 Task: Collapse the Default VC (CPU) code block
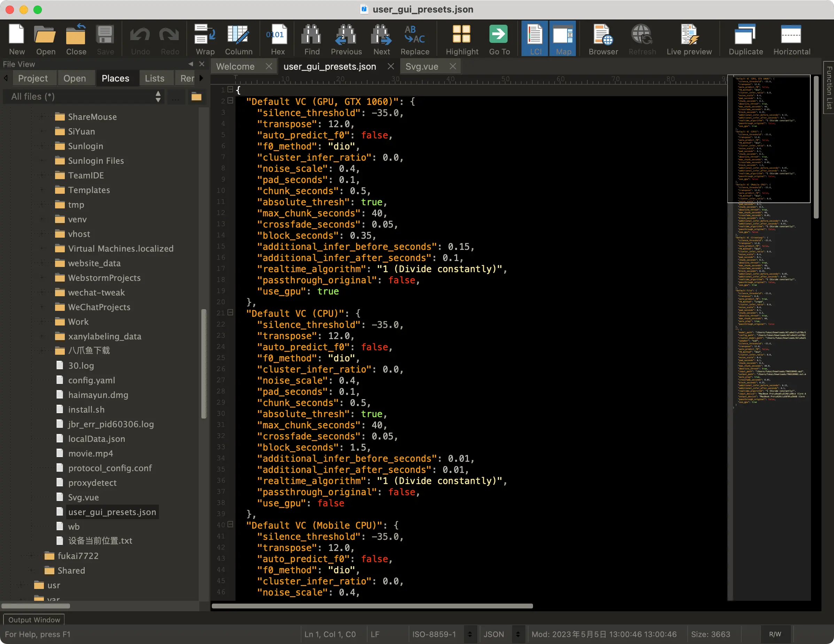[230, 313]
